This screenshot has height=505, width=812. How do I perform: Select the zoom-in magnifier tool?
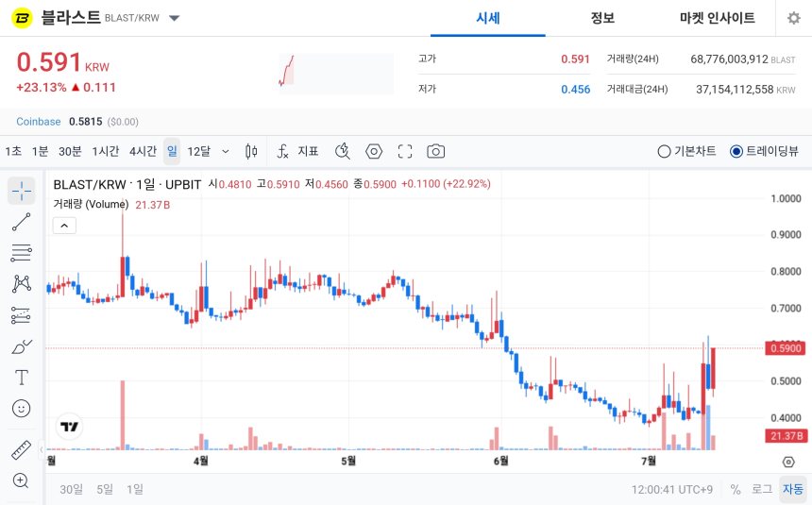click(21, 480)
